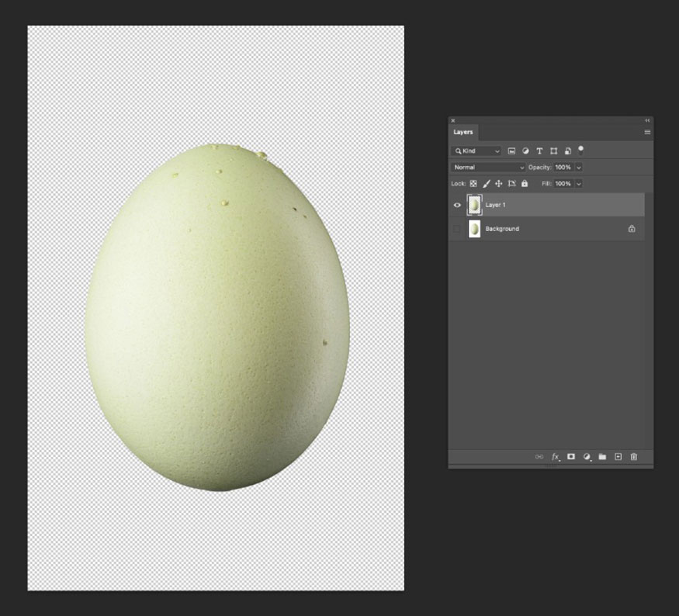
Task: Create a new layer
Action: (618, 457)
